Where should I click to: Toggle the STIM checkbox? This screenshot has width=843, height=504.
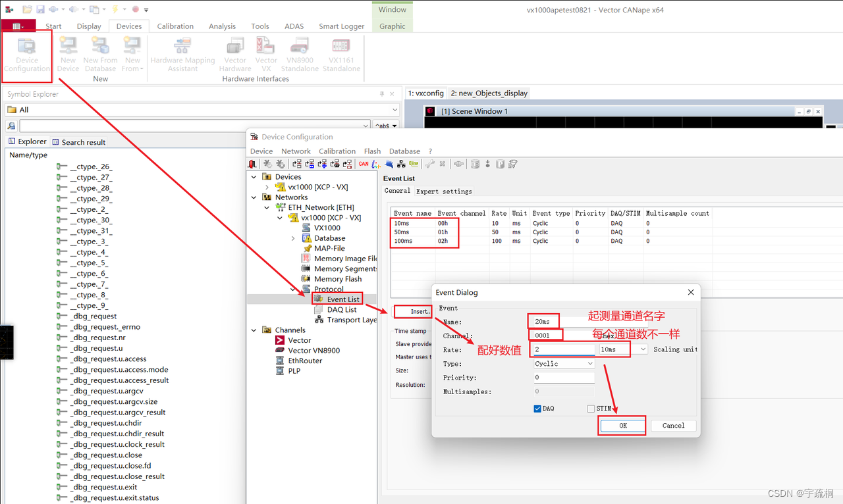tap(591, 409)
